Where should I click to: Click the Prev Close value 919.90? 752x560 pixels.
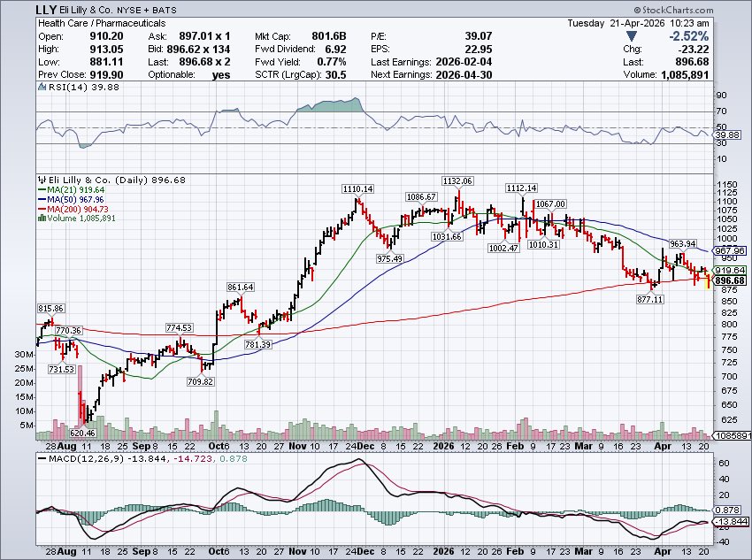point(106,75)
